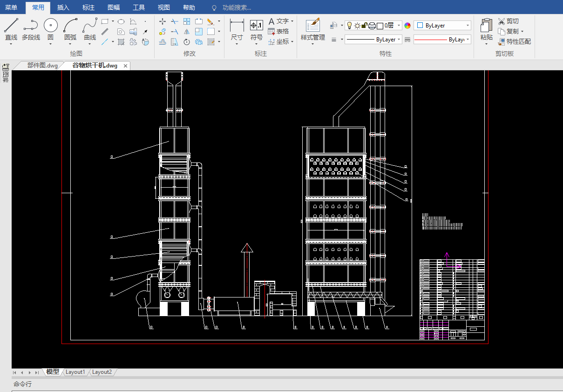The height and width of the screenshot is (392, 563).
Task: Open 样式管理 (Style Manager)
Action: [312, 29]
